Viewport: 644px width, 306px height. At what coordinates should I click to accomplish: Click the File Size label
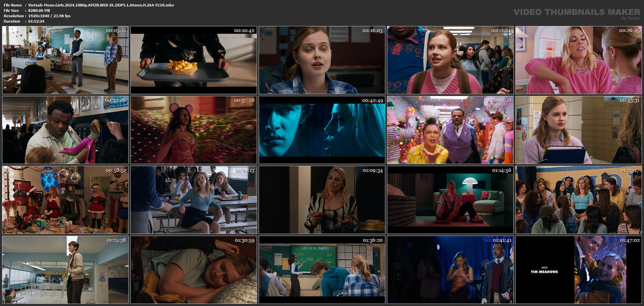(x=11, y=11)
